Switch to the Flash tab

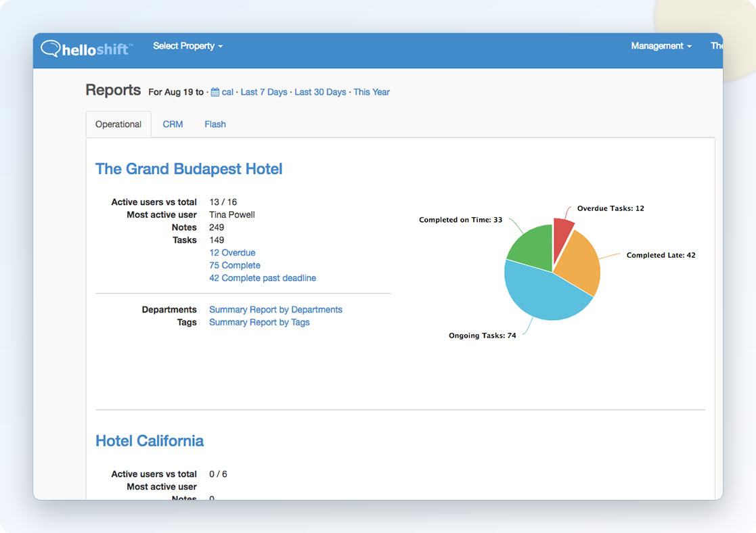click(x=215, y=124)
